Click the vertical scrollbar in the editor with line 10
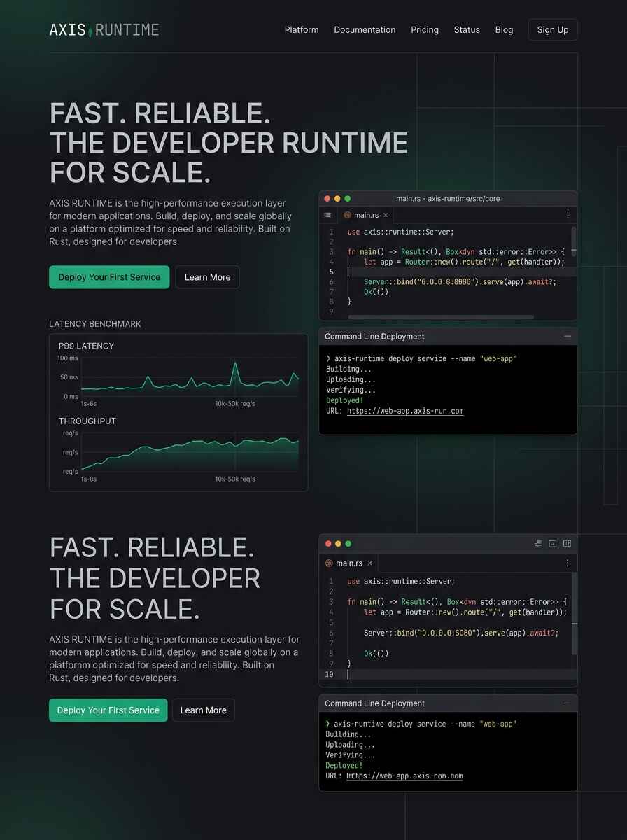 coord(575,612)
